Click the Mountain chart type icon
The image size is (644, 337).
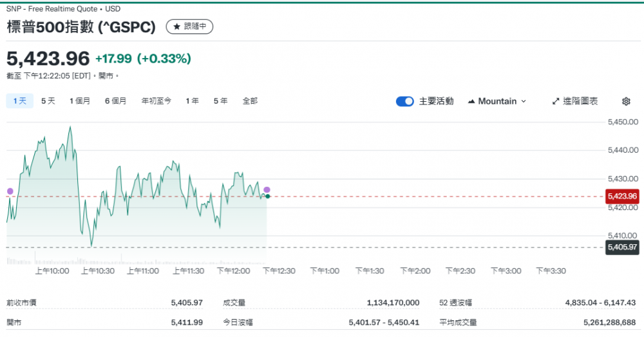coord(471,101)
